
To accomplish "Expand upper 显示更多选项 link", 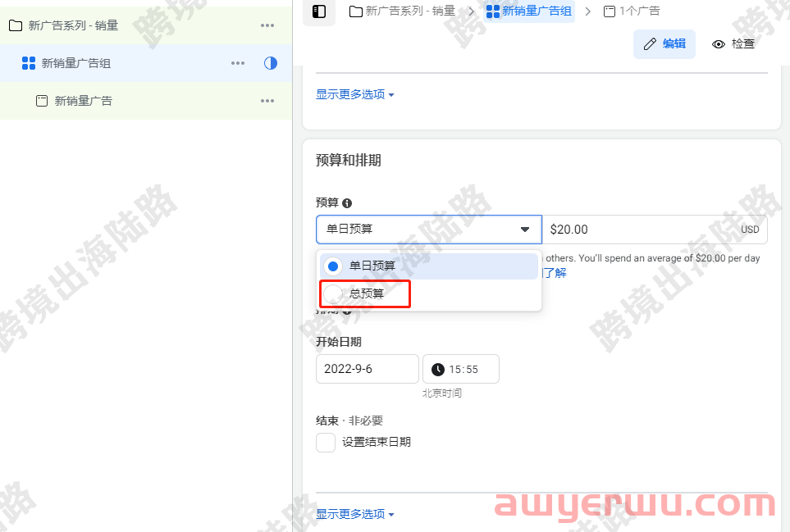I will pos(354,94).
